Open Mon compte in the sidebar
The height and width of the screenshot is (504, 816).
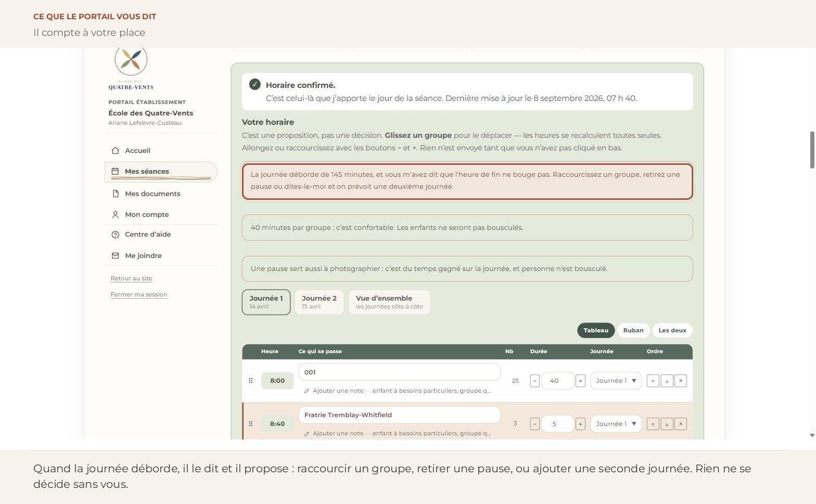click(x=161, y=214)
